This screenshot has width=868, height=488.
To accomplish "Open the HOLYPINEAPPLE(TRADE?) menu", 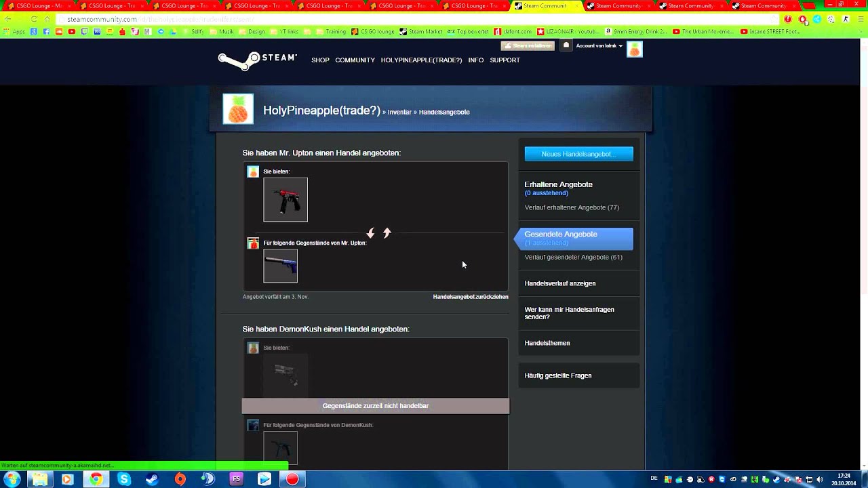I will click(421, 60).
